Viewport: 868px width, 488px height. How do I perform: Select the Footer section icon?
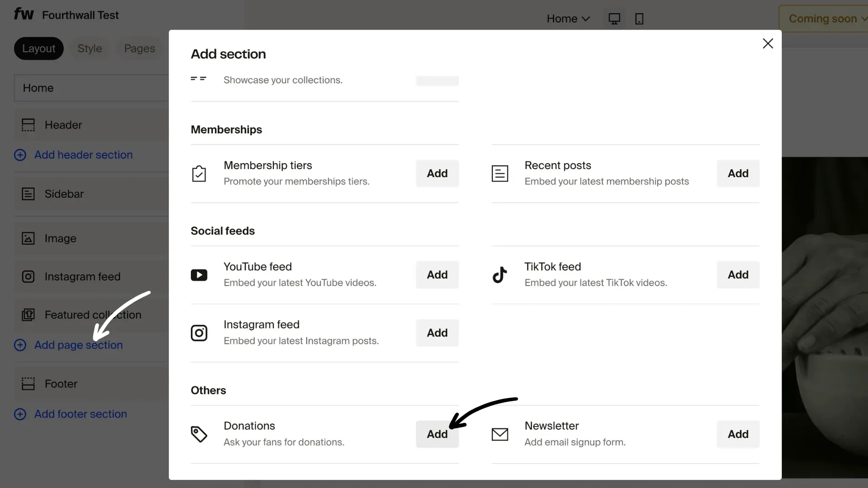point(28,384)
